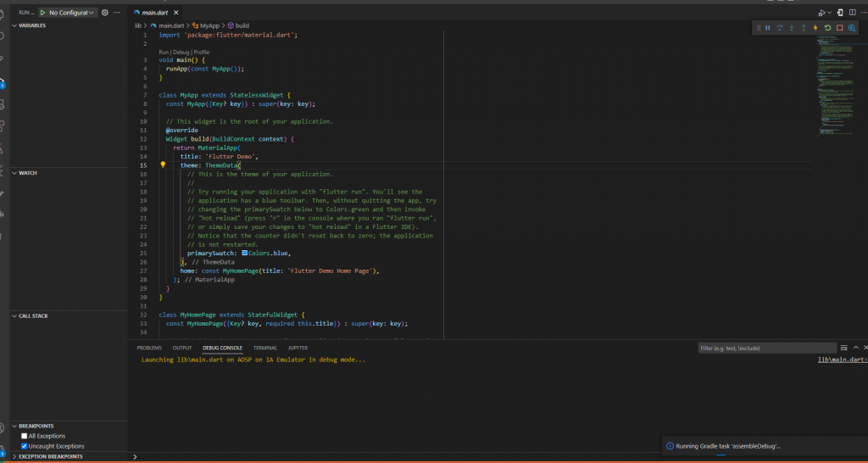Screen dimensions: 868x463
Task: Click the green Start Debugging play icon
Action: click(x=42, y=12)
